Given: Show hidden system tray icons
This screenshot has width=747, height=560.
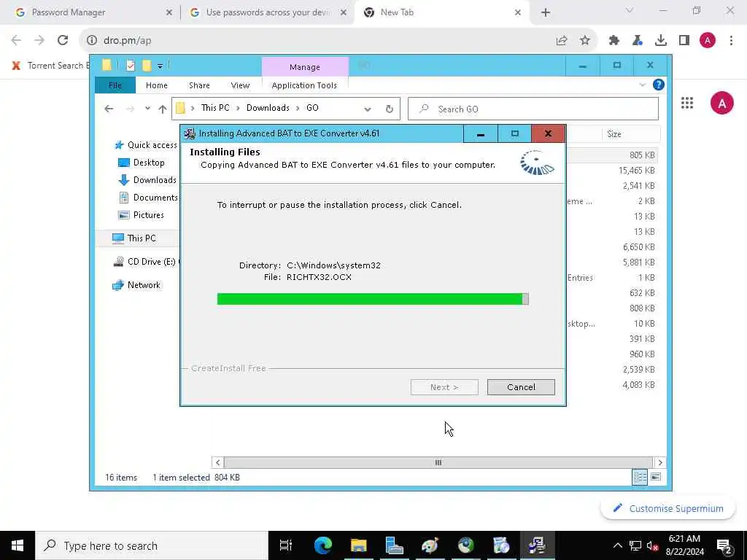Looking at the screenshot, I should pos(617,545).
